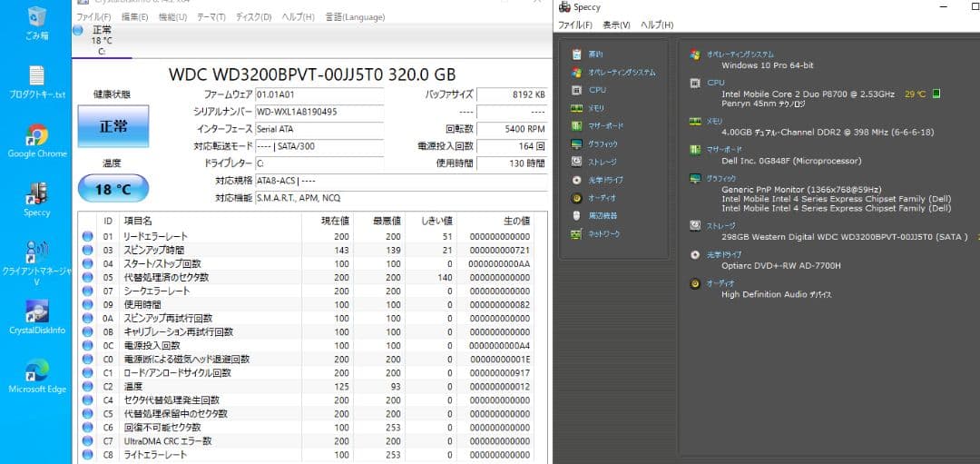Open CrystalDiskInfo ファイル(F) menu
This screenshot has width=980, height=464.
click(x=93, y=17)
